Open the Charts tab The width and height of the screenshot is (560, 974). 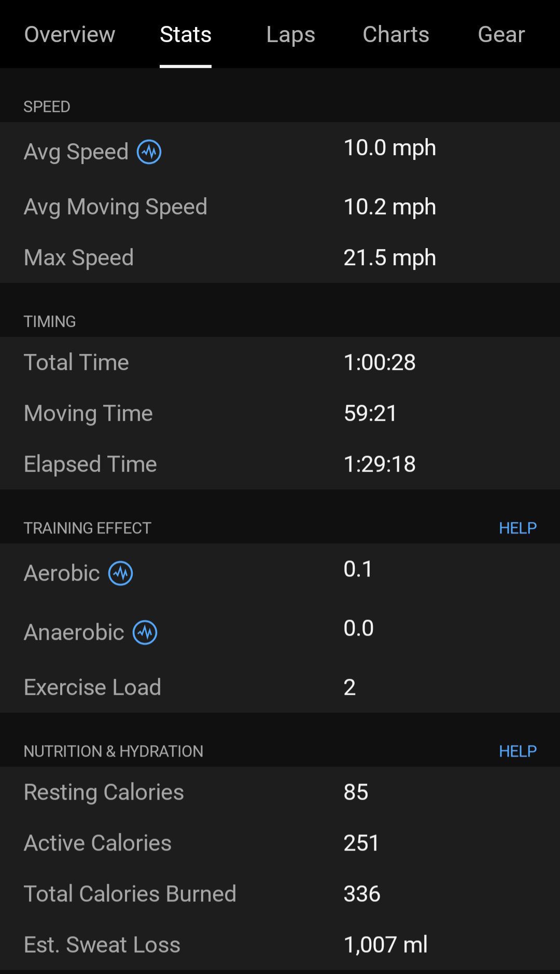click(x=396, y=34)
